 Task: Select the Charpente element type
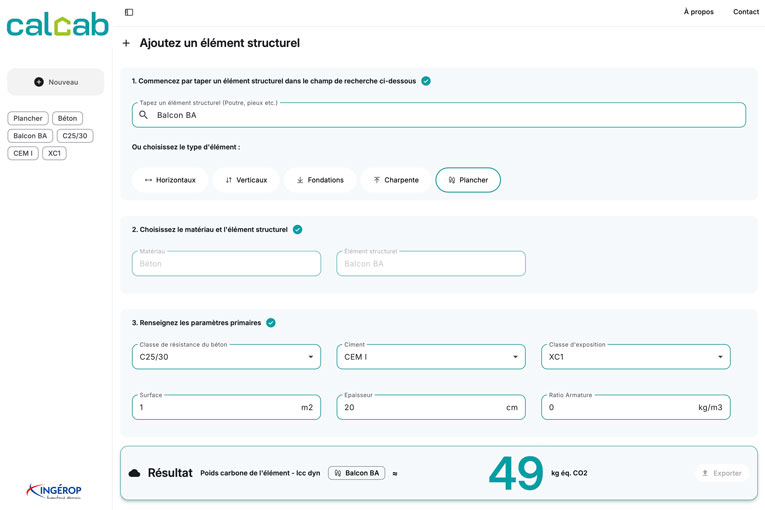click(396, 180)
